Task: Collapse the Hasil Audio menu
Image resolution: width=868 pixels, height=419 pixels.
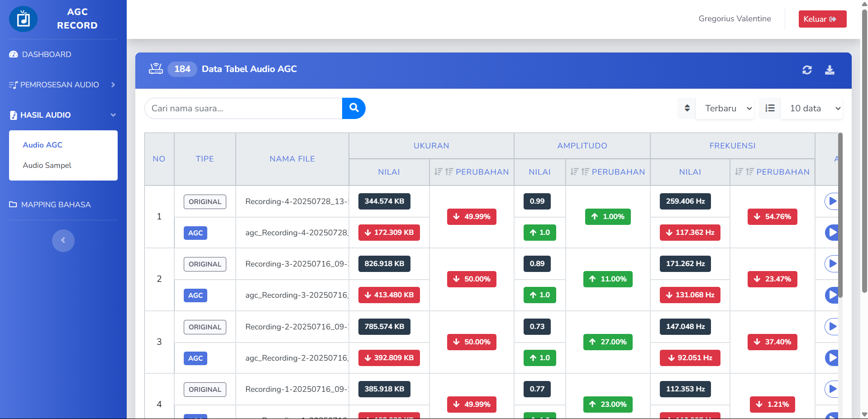Action: click(63, 115)
